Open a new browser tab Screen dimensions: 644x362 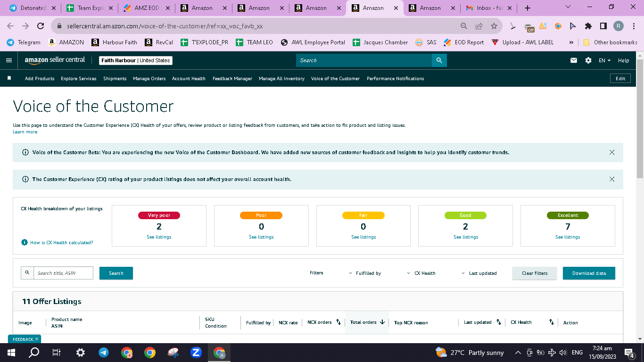[x=528, y=8]
